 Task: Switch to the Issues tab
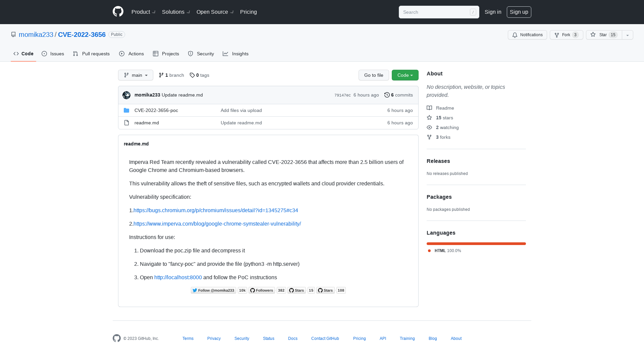tap(53, 54)
